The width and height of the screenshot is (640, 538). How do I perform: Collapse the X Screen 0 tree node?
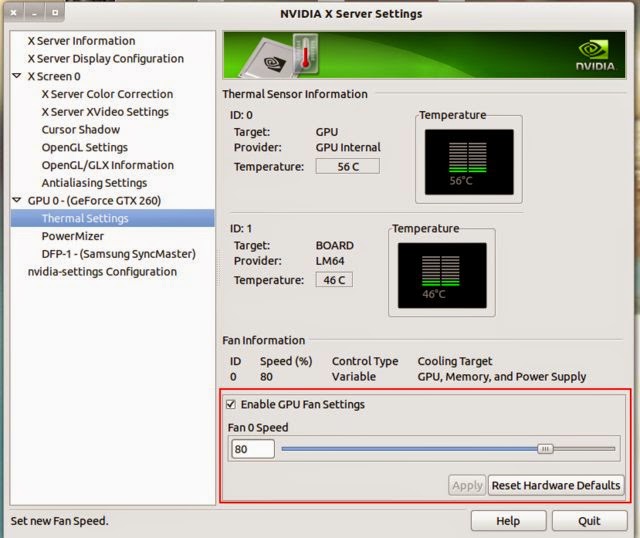click(x=17, y=76)
